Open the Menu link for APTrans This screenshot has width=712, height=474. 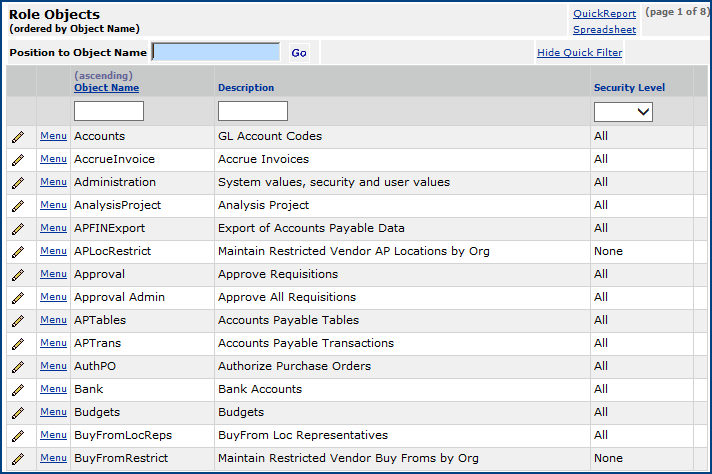53,343
